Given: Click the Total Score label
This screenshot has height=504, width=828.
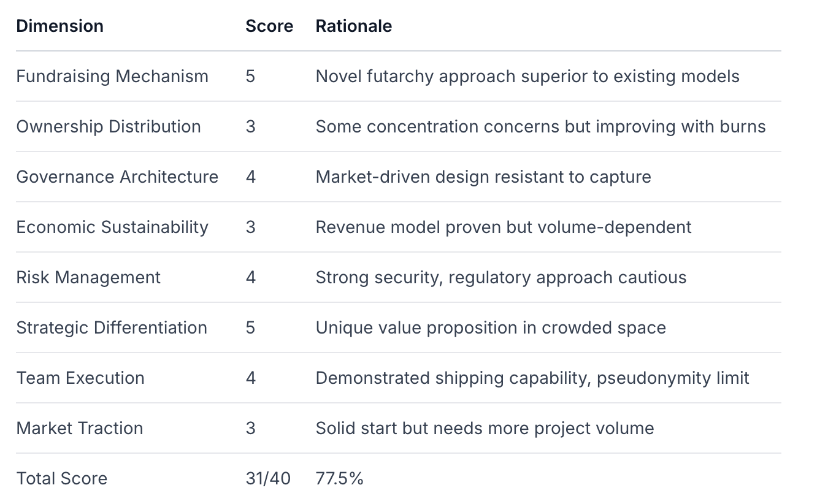Looking at the screenshot, I should [x=62, y=479].
